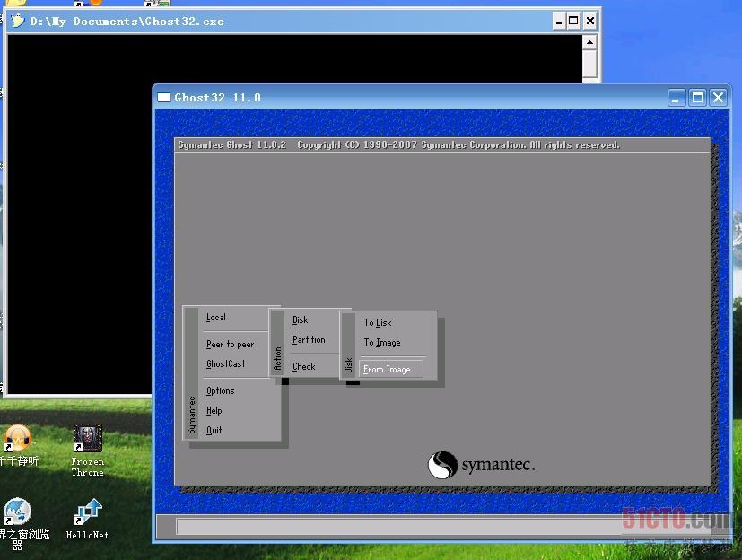Select Help menu entry
Screen dimensions: 742x560
click(214, 410)
